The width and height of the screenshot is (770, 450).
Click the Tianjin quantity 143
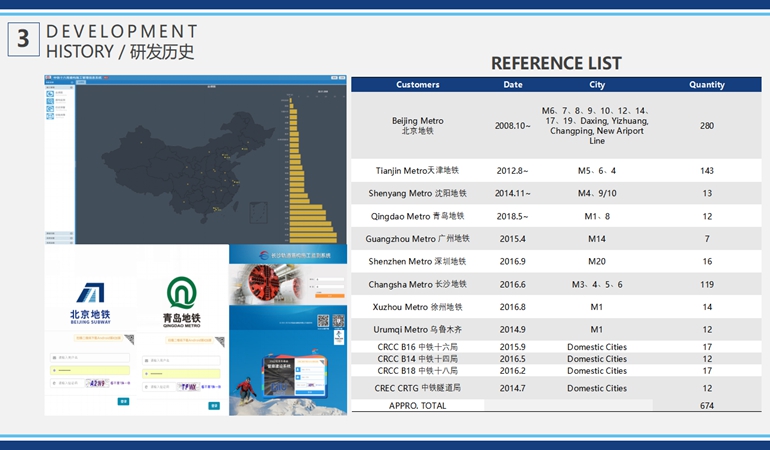[707, 170]
